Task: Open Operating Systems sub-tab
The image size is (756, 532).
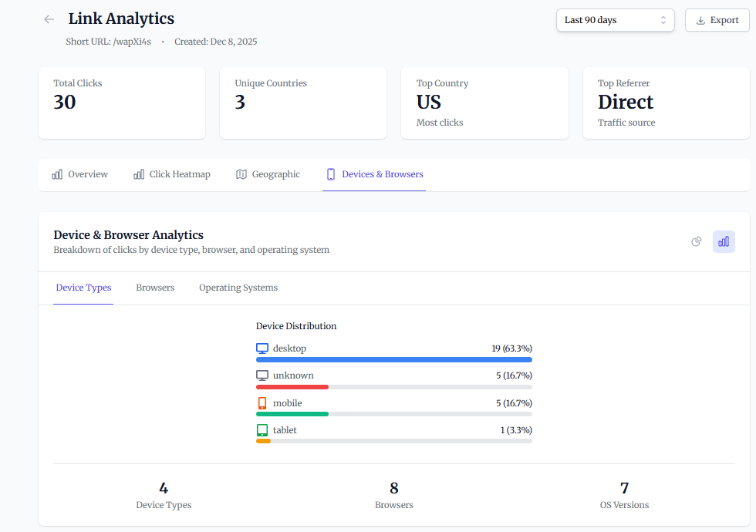Action: [x=238, y=288]
